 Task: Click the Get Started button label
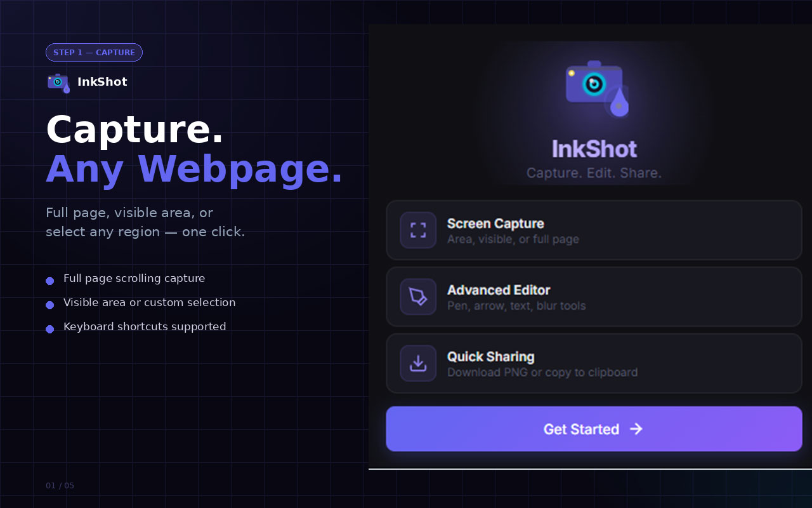point(581,429)
